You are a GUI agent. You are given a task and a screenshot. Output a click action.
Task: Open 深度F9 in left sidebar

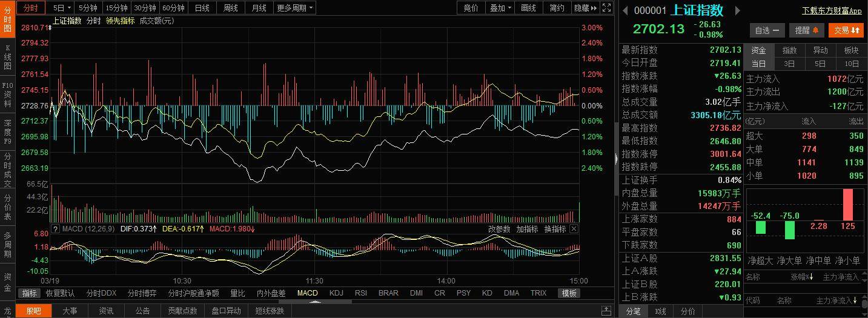coord(8,131)
